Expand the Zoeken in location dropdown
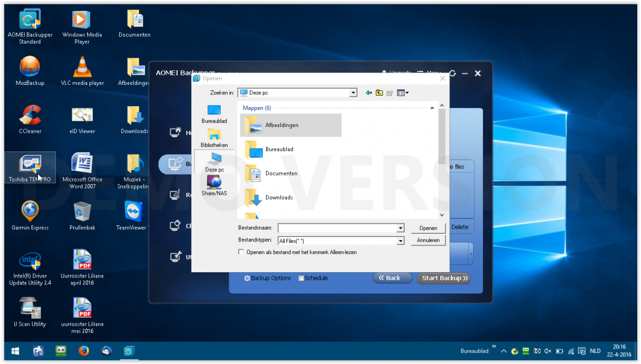Viewport: 641px width, 364px height. click(x=353, y=93)
